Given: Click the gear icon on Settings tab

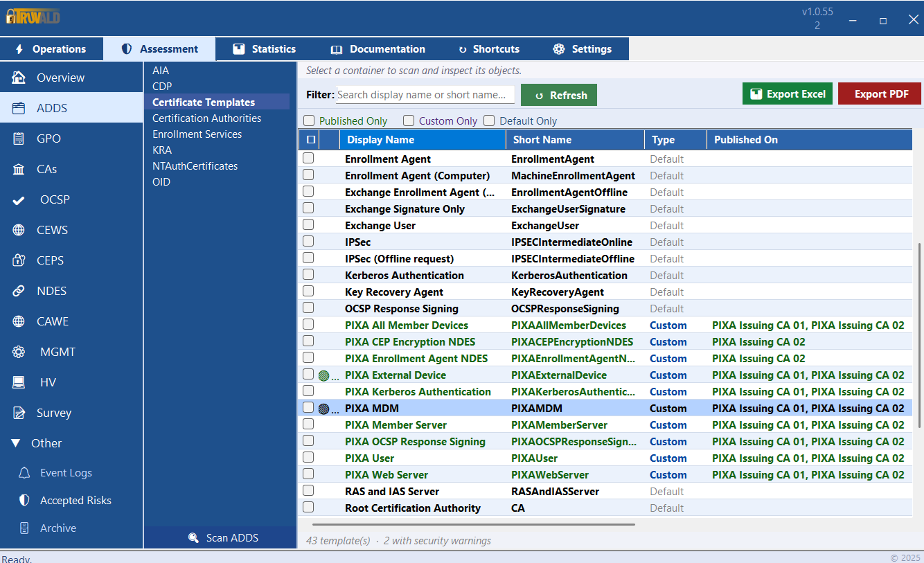Looking at the screenshot, I should tap(559, 49).
